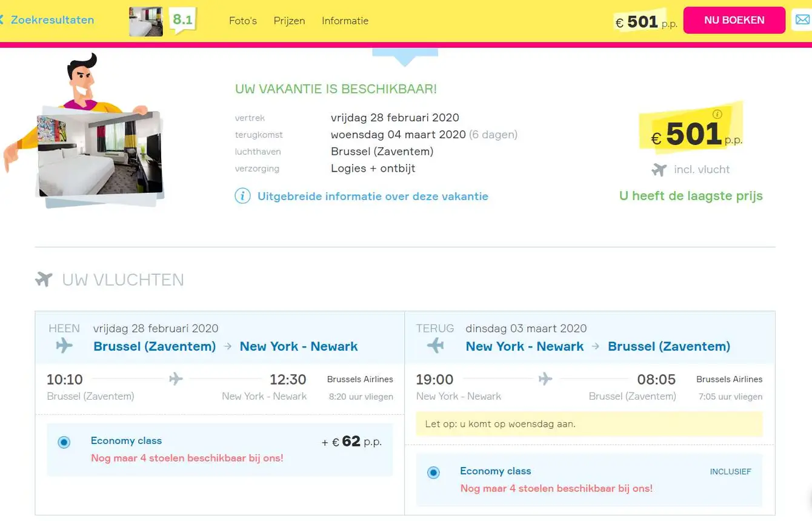The image size is (812, 521).
Task: Click the 12:30 arrival time
Action: 288,380
